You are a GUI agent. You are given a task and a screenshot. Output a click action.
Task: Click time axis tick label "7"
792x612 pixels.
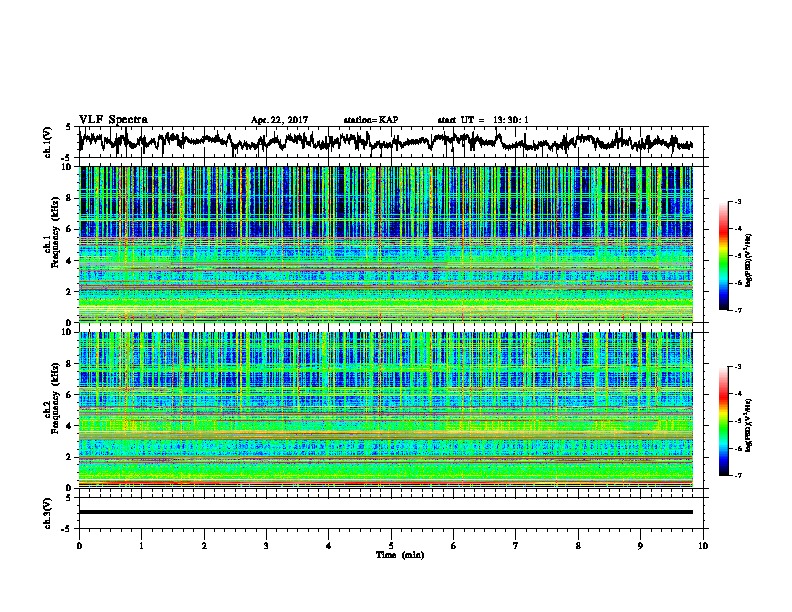point(516,546)
